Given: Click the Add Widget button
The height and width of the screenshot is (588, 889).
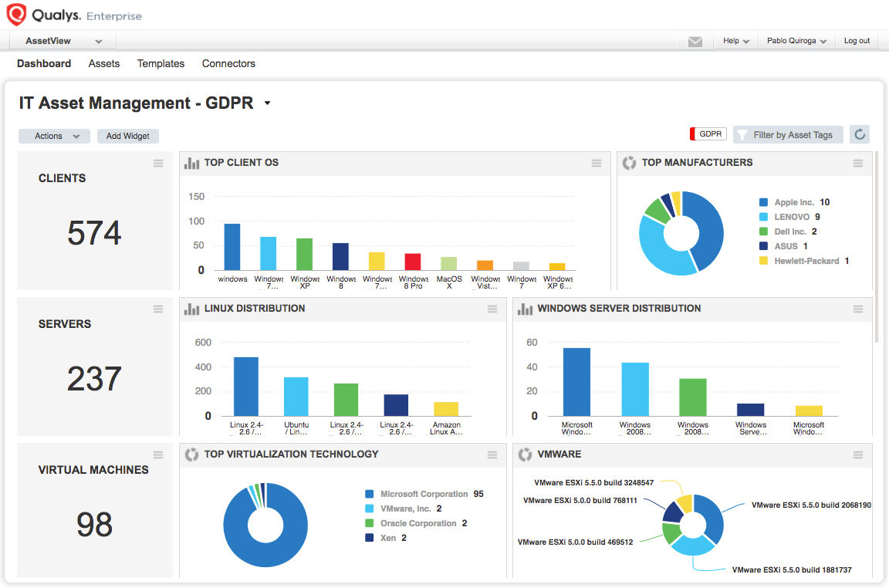Looking at the screenshot, I should 127,136.
